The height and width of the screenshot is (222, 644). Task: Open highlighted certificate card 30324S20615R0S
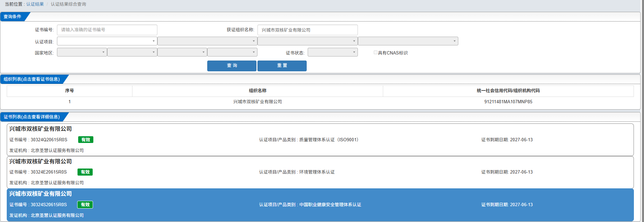320,205
